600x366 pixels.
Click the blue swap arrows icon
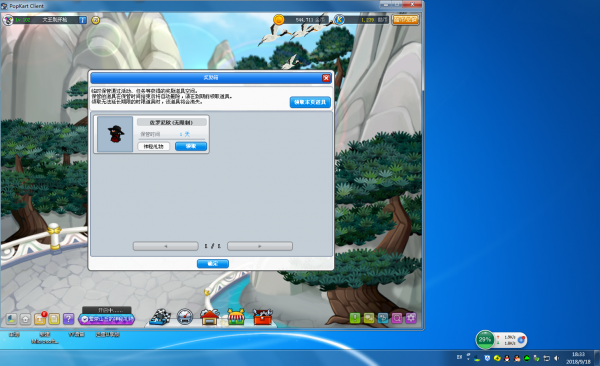[383, 318]
